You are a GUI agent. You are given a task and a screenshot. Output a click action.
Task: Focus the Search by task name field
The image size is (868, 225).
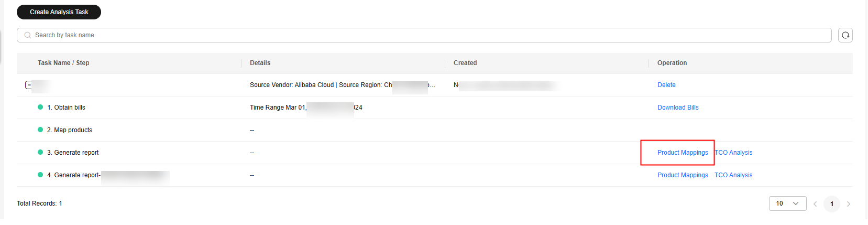(424, 35)
